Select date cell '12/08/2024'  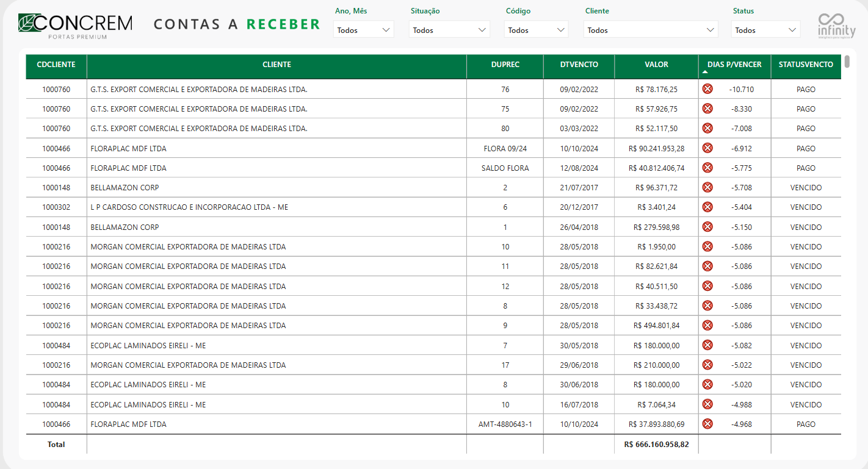click(x=579, y=168)
